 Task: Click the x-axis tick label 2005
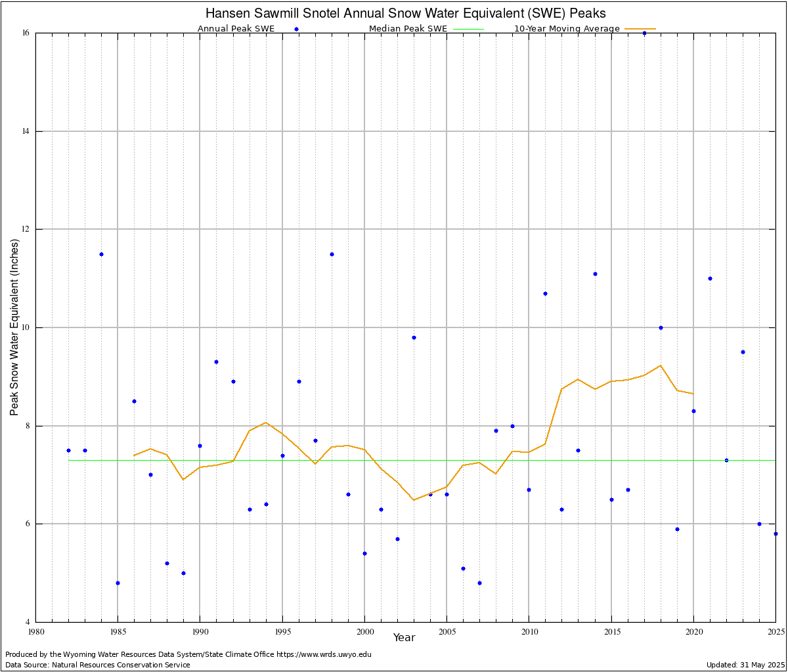tap(447, 631)
